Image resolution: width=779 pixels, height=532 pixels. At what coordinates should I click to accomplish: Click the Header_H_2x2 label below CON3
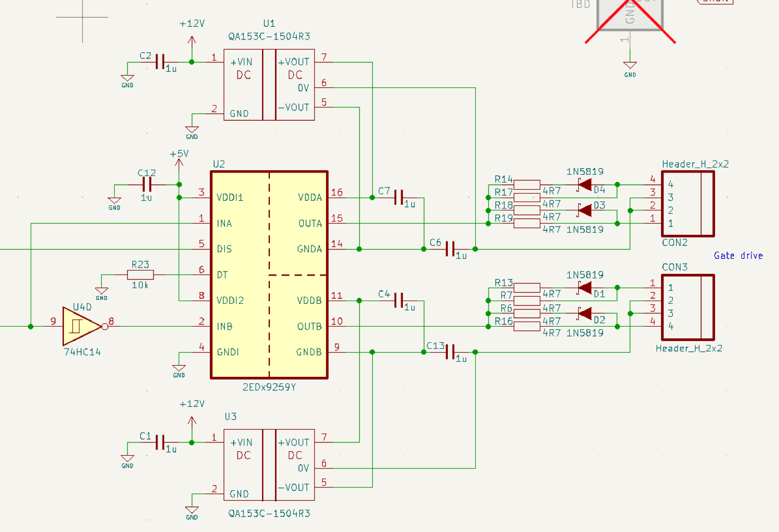coord(689,348)
